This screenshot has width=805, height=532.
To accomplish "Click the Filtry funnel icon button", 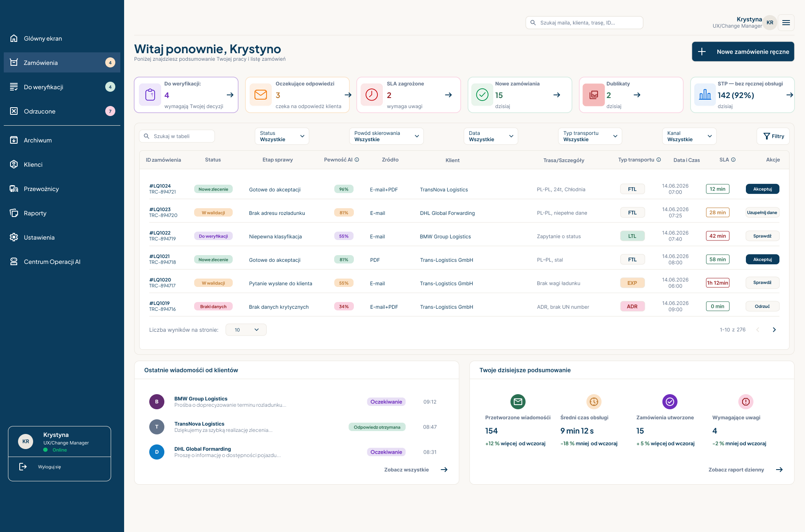I will click(774, 136).
